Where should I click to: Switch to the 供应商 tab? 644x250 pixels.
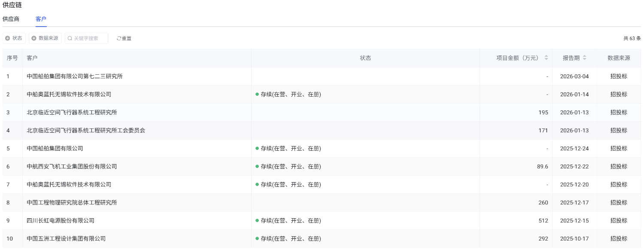11,19
